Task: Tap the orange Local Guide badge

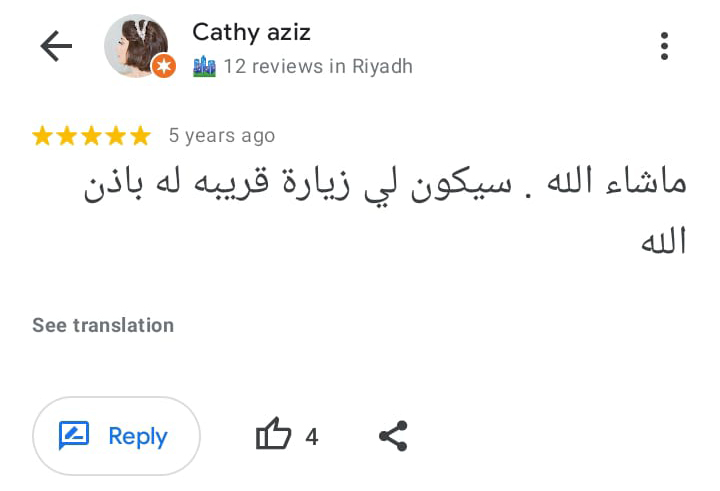Action: (x=164, y=66)
